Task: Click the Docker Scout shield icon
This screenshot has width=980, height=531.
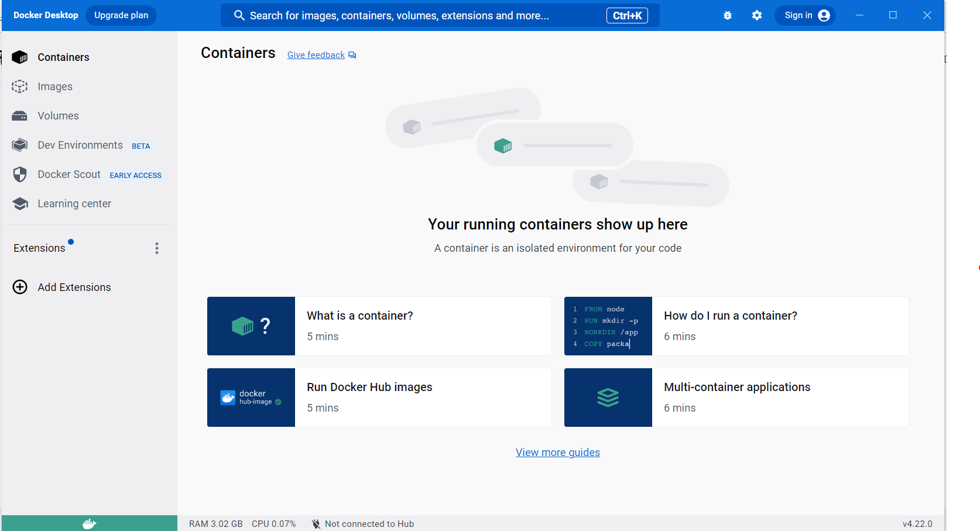Action: [20, 174]
